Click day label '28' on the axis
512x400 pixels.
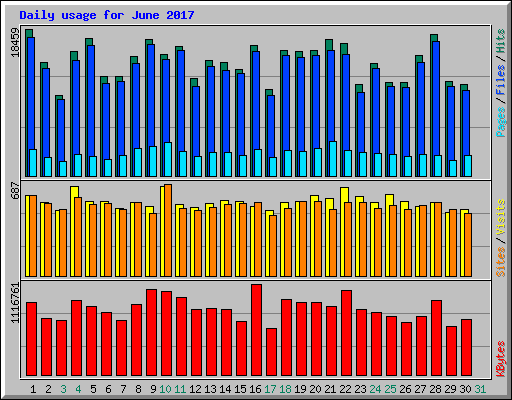pyautogui.click(x=435, y=389)
